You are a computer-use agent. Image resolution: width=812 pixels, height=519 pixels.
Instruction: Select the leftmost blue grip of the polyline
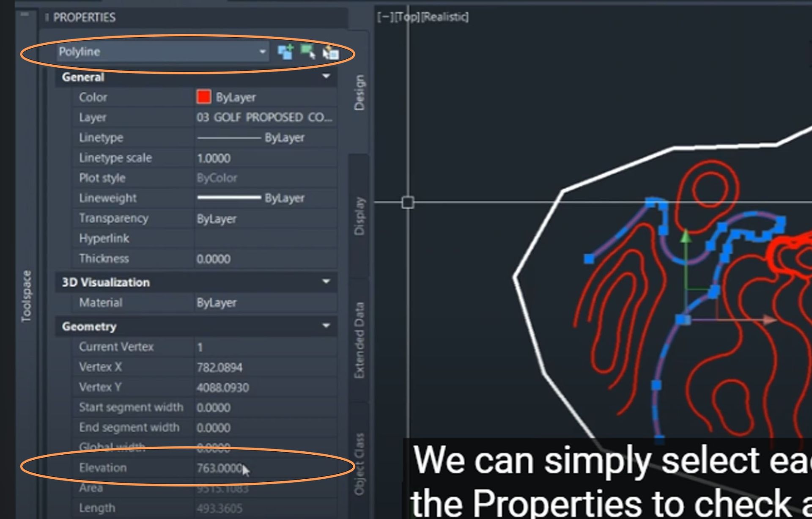pos(589,258)
